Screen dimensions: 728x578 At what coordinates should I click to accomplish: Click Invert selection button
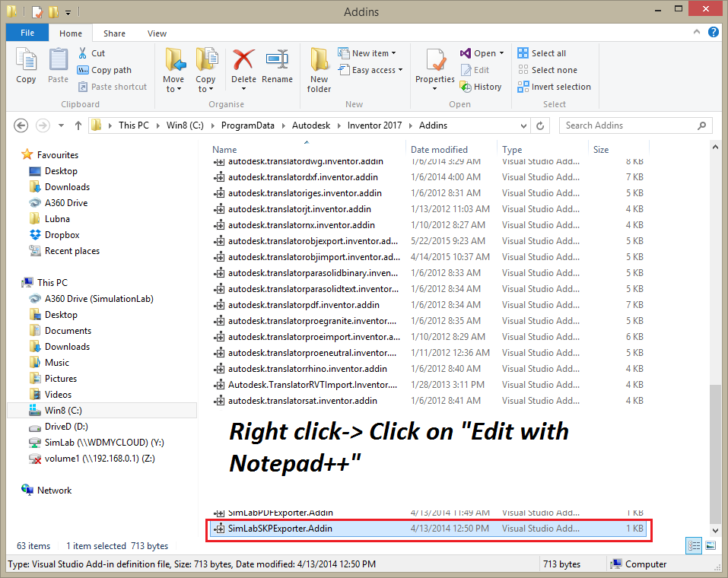tap(554, 87)
